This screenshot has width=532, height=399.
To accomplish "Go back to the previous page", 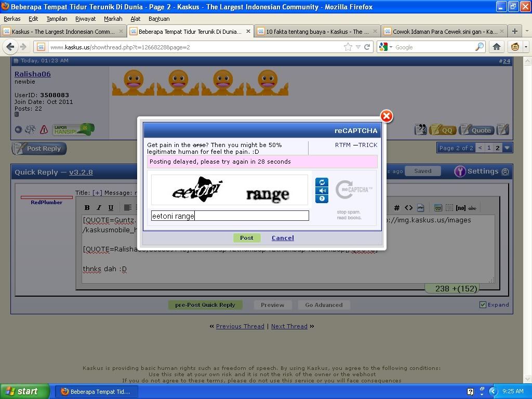I will (10, 47).
